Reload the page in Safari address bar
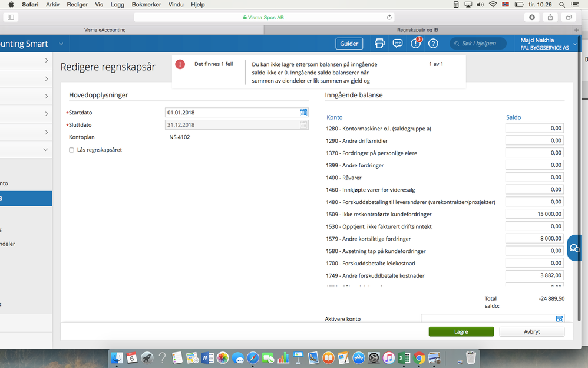Image resolution: width=588 pixels, height=368 pixels. coord(389,17)
